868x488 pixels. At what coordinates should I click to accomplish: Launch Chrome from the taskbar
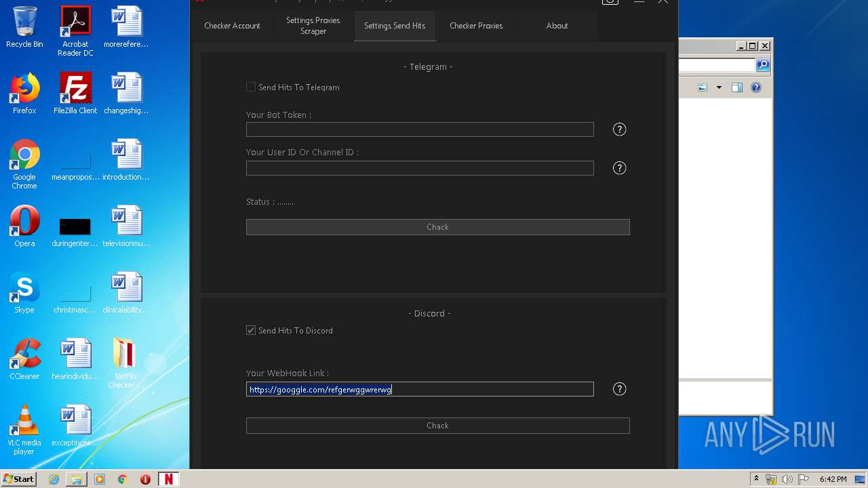point(122,479)
